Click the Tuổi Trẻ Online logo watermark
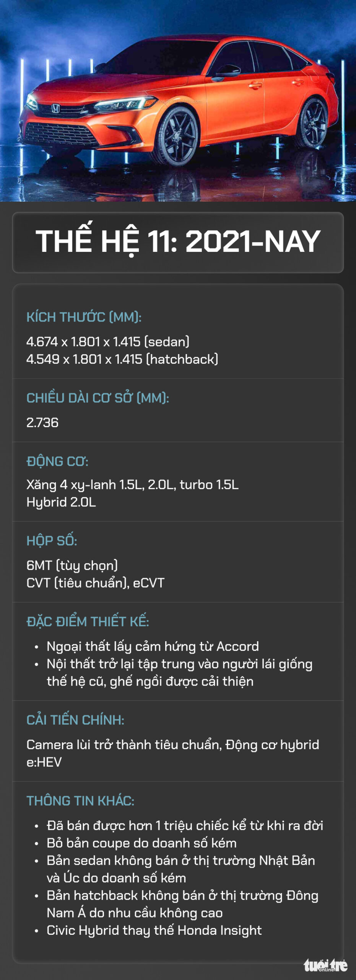This screenshot has width=356, height=980. click(325, 965)
